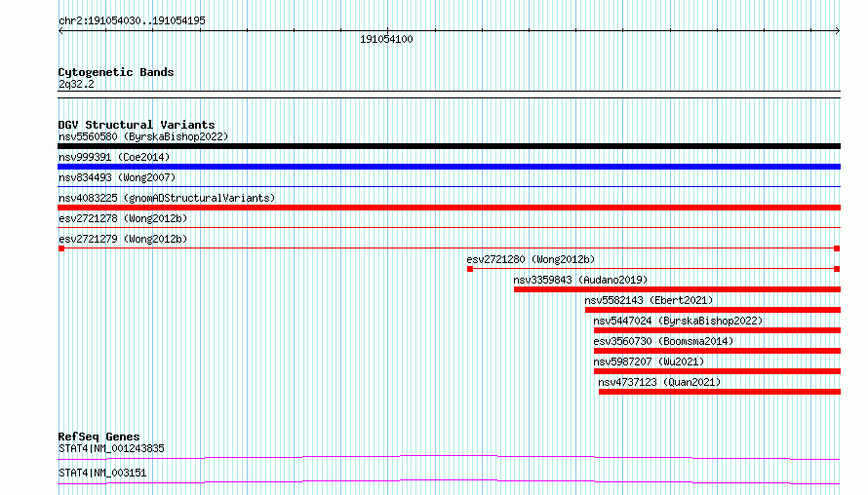Click the esv2721279 (Wong2012b) label

(x=123, y=239)
